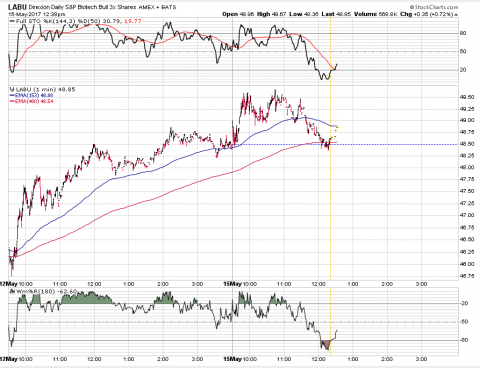Click the 20 level label on the stochastic axis

tap(463, 70)
